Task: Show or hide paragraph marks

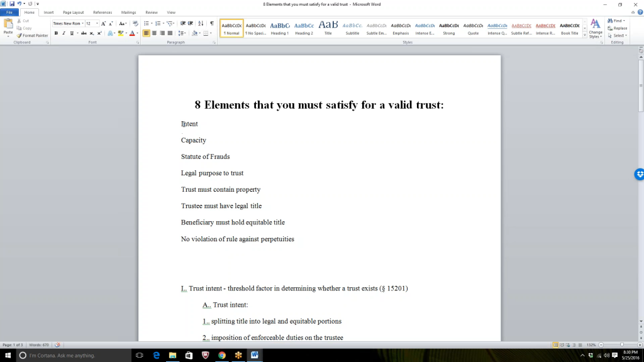Action: 211,23
